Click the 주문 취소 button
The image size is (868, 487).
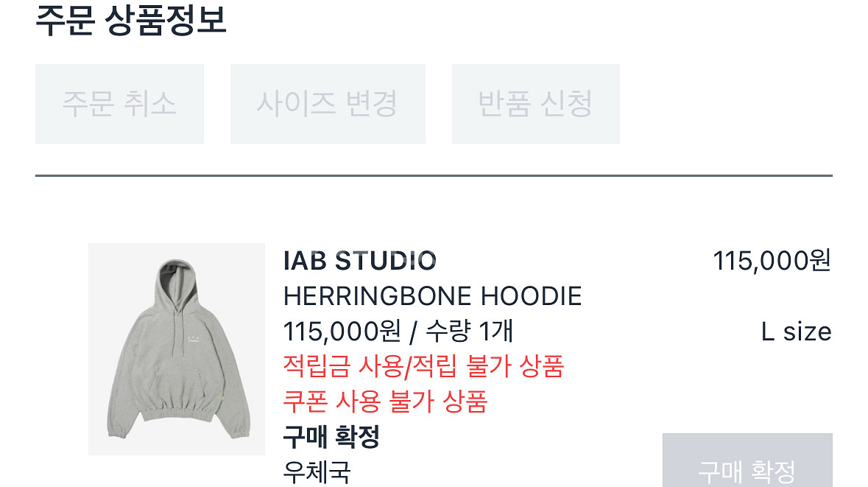click(119, 104)
